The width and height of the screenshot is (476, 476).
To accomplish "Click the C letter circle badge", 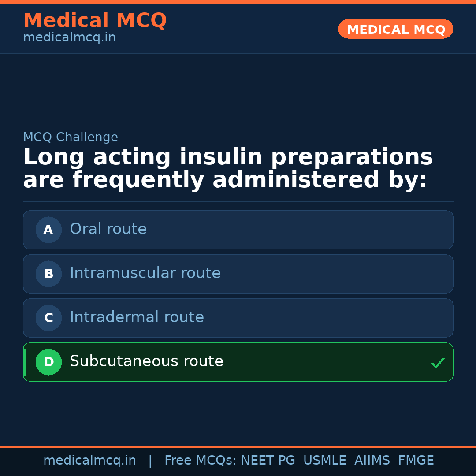I will (48, 318).
